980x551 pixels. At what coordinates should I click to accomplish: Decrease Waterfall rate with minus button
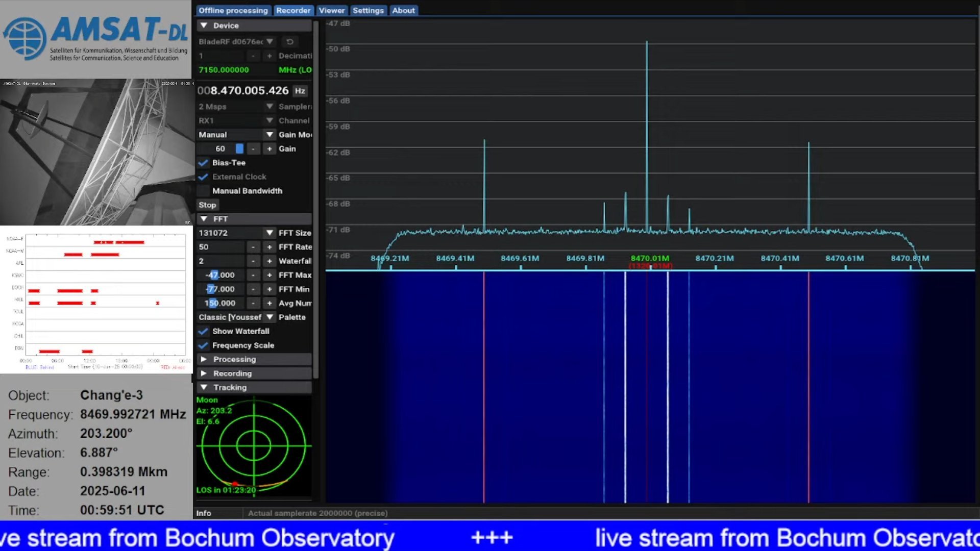(x=253, y=261)
